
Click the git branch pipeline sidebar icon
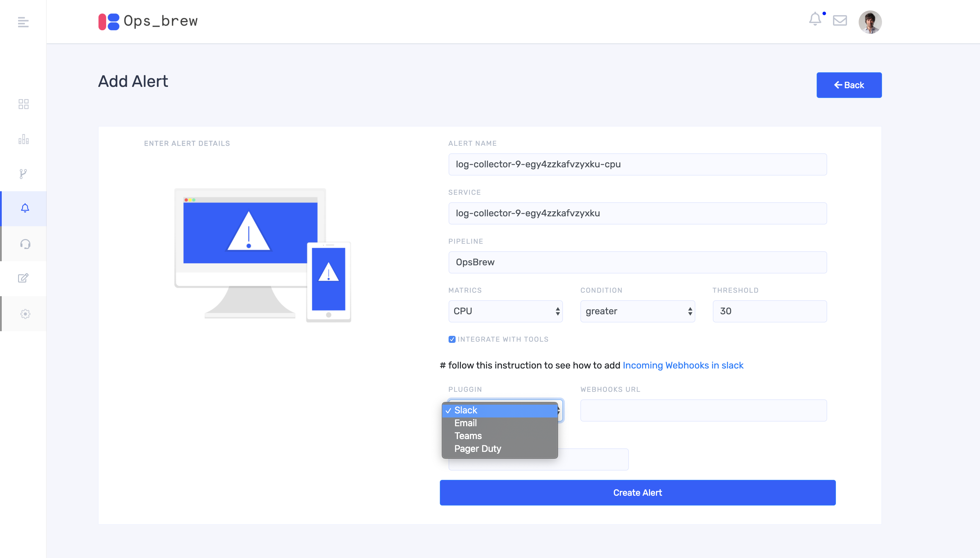[x=23, y=174]
